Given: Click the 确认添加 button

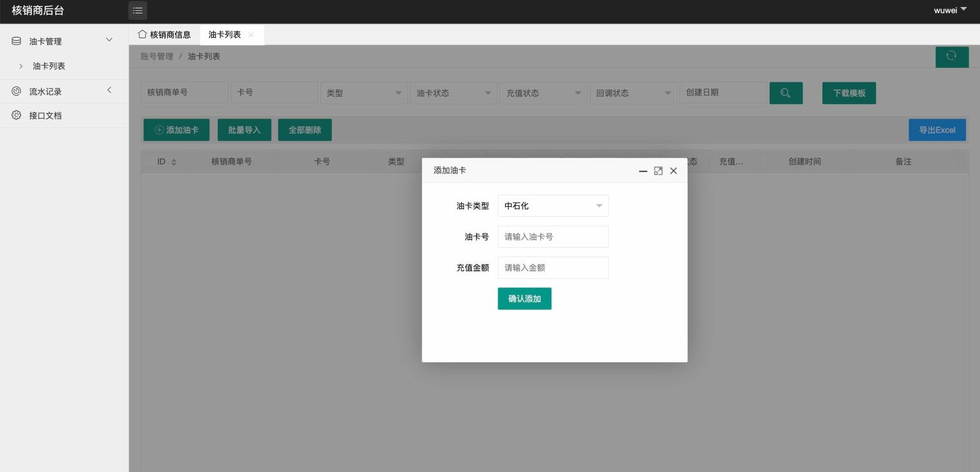Looking at the screenshot, I should pos(524,299).
